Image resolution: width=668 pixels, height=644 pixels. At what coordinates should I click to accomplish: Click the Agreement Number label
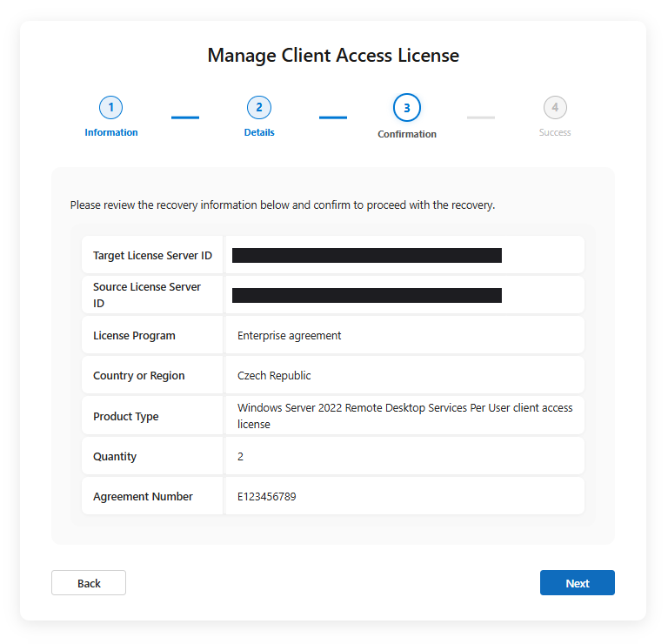(143, 497)
